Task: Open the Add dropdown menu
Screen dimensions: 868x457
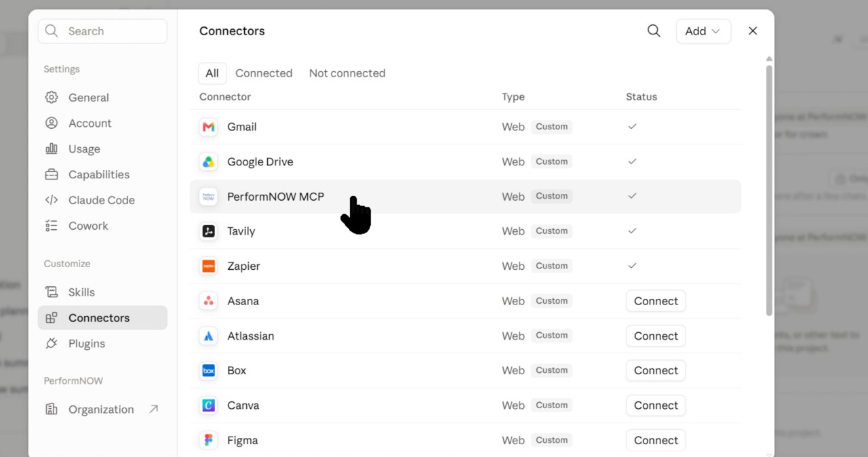Action: tap(703, 31)
